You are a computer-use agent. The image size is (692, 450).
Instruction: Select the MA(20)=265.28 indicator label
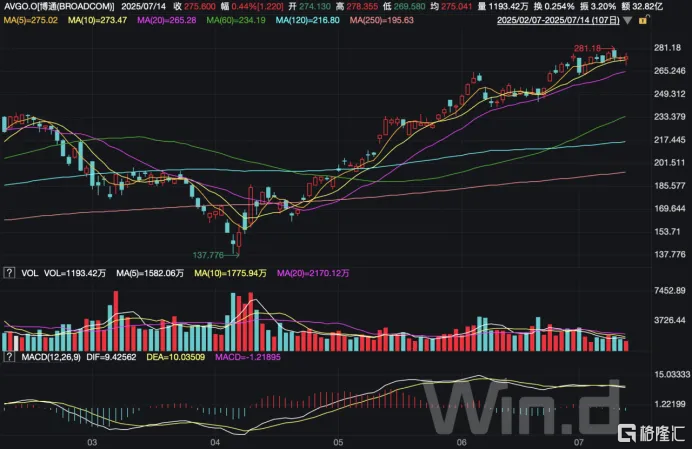coord(167,20)
